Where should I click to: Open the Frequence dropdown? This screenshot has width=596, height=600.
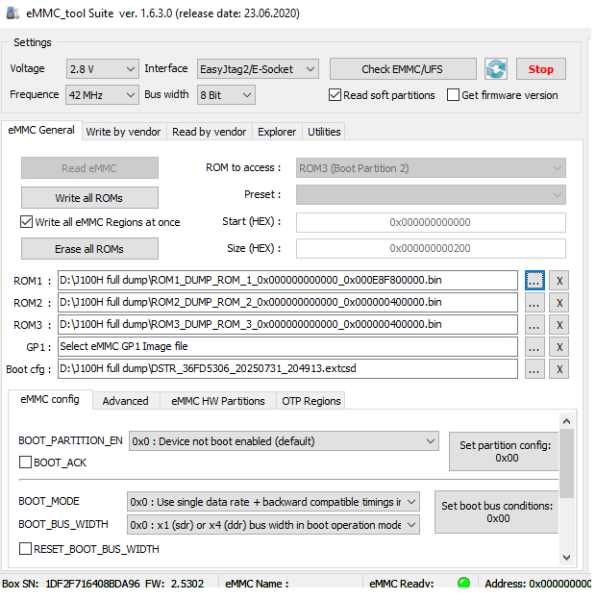click(x=102, y=95)
